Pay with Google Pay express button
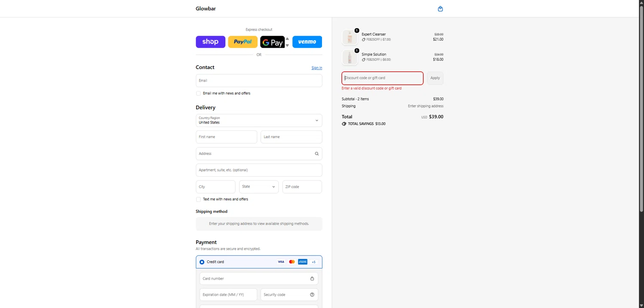This screenshot has width=644, height=308. pyautogui.click(x=272, y=42)
